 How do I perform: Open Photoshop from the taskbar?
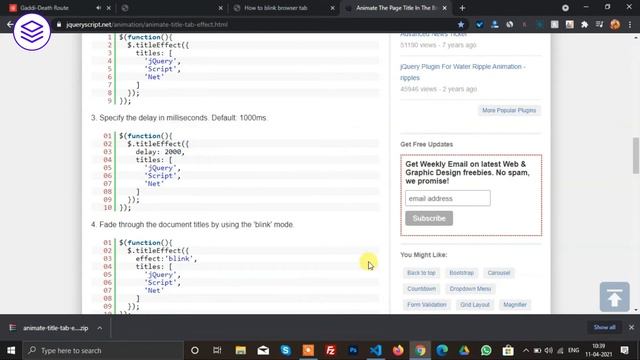pos(353,350)
